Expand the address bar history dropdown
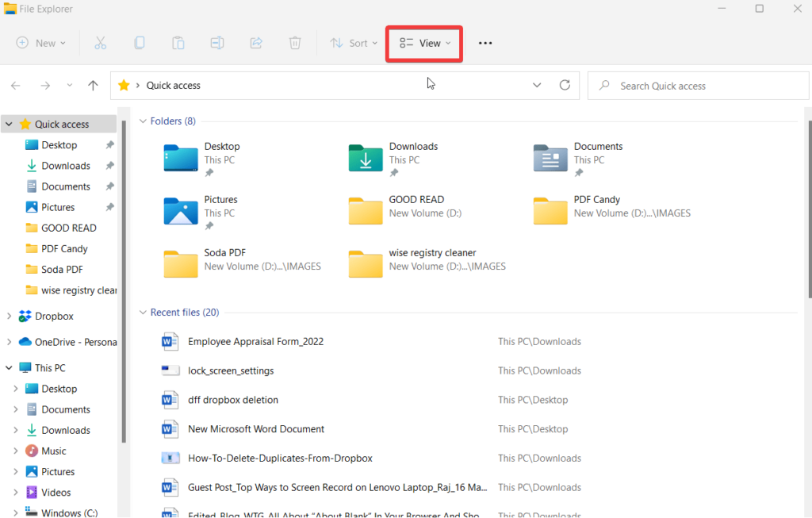The width and height of the screenshot is (812, 518). (537, 86)
